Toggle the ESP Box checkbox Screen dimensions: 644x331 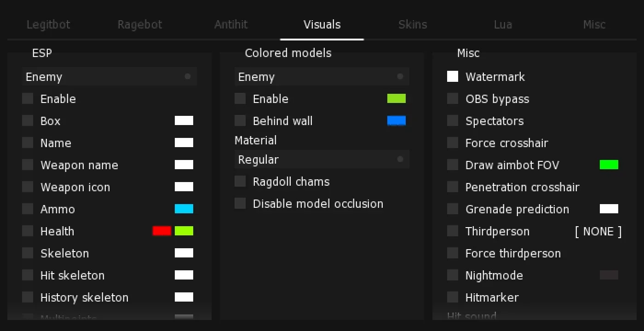[28, 121]
